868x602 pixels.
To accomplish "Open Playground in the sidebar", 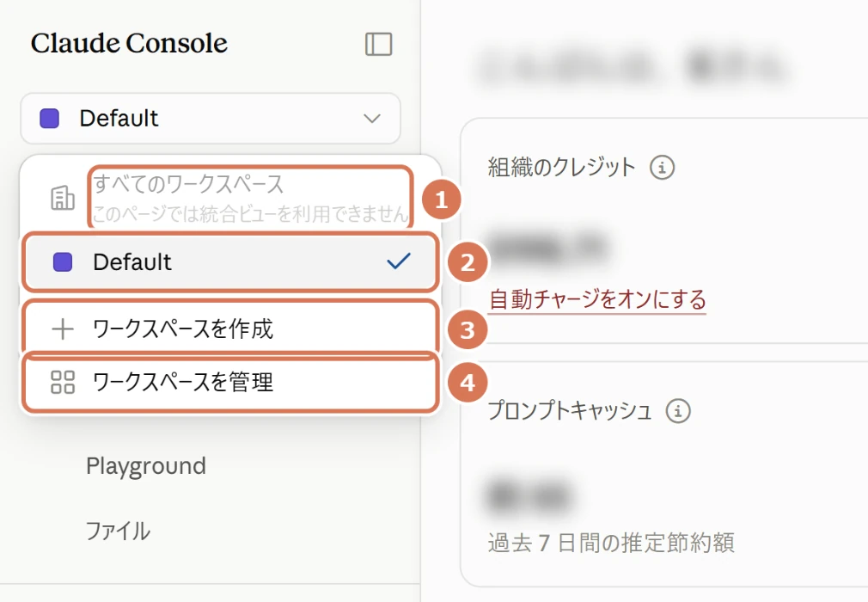I will click(x=146, y=466).
